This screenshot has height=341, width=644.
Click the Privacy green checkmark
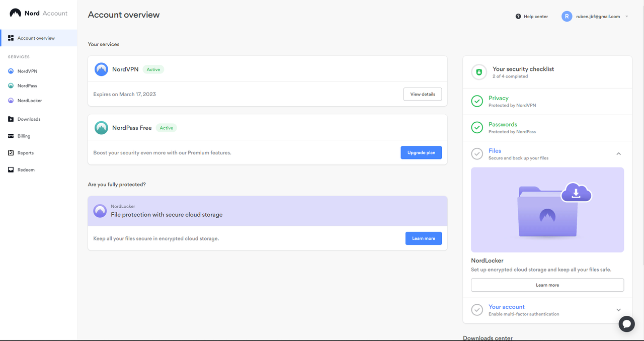point(477,102)
